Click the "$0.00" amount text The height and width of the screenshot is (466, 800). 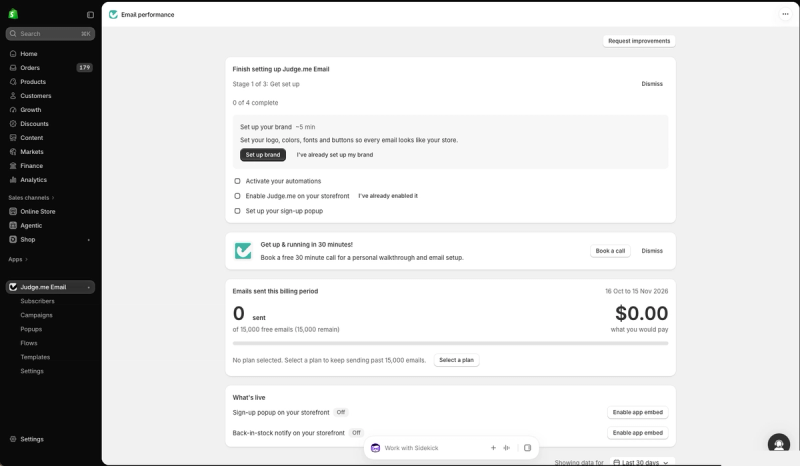[x=641, y=313]
